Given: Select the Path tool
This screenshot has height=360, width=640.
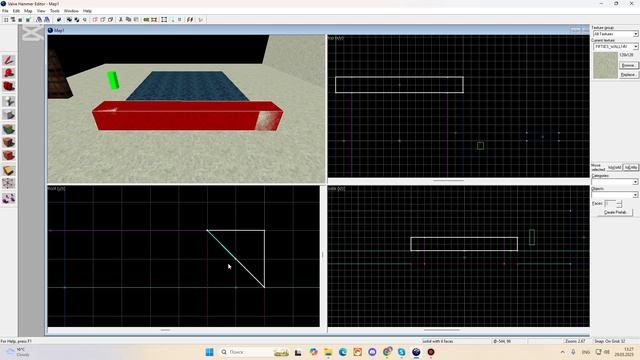Looking at the screenshot, I should [9, 198].
